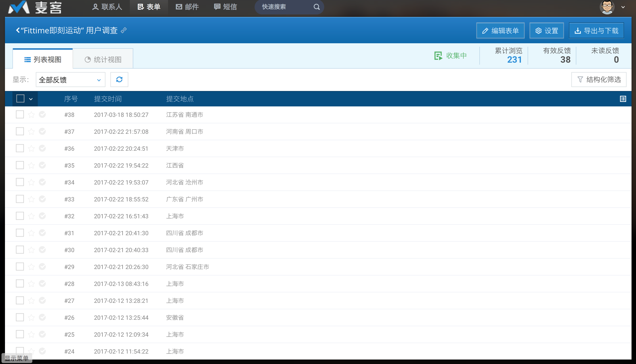This screenshot has height=364, width=636.
Task: Open the 表单 forms section
Action: 149,7
